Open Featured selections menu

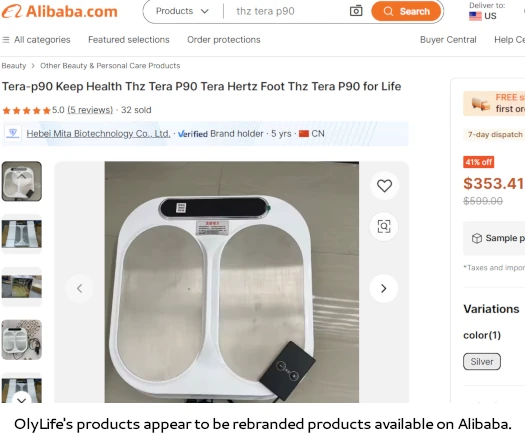pyautogui.click(x=129, y=40)
